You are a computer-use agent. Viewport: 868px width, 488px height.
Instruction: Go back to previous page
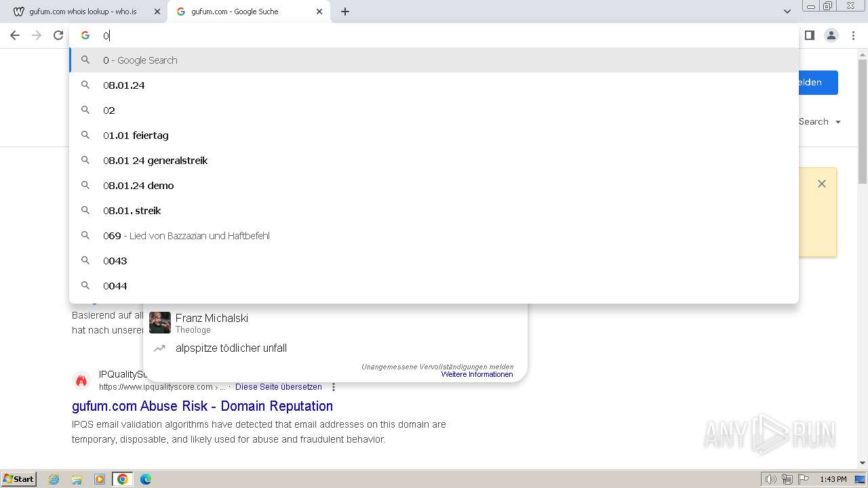15,35
